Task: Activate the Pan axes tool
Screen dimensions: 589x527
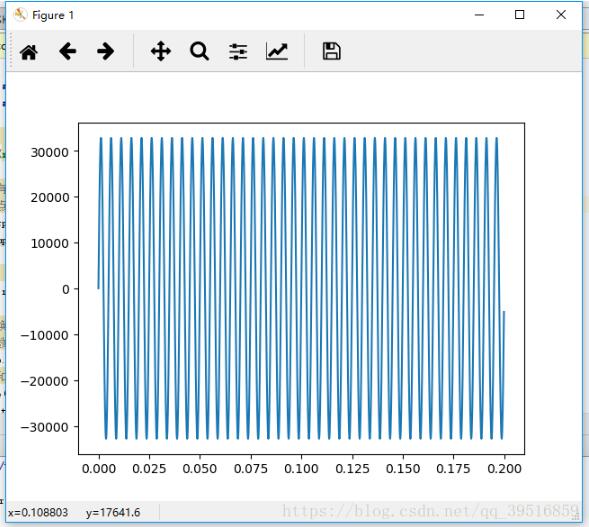Action: 161,51
